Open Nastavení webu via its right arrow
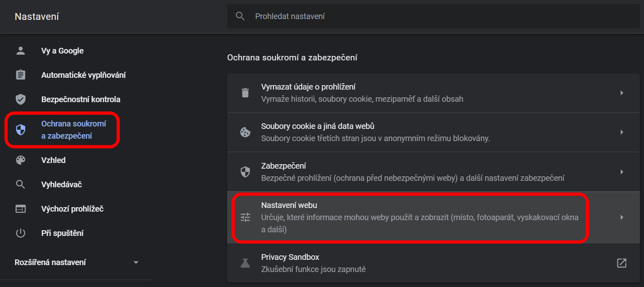 pos(622,217)
